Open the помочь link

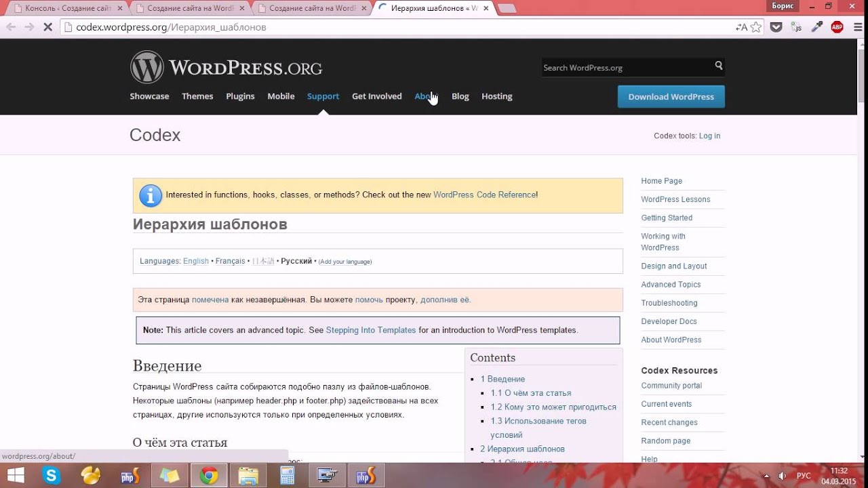tap(369, 300)
